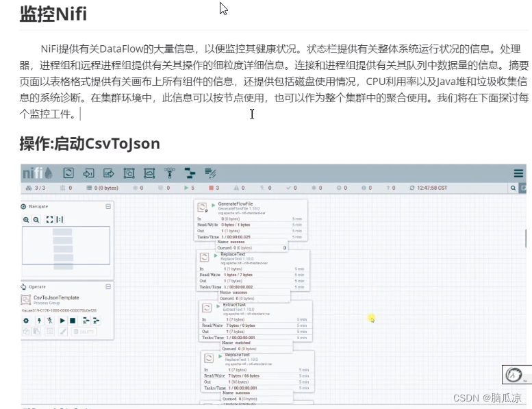Click the CsvToJsonTemplate name text
The image size is (532, 409).
[x=56, y=297]
